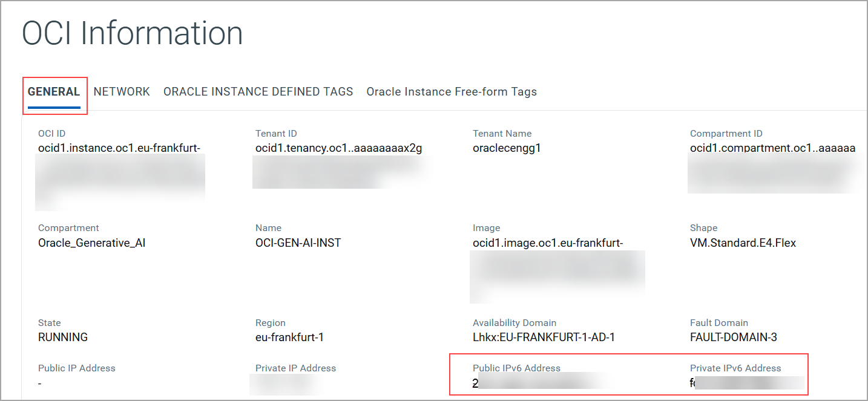Screen dimensions: 868x401
Task: Open Oracle Instance Free-form Tags tab
Action: (x=452, y=92)
